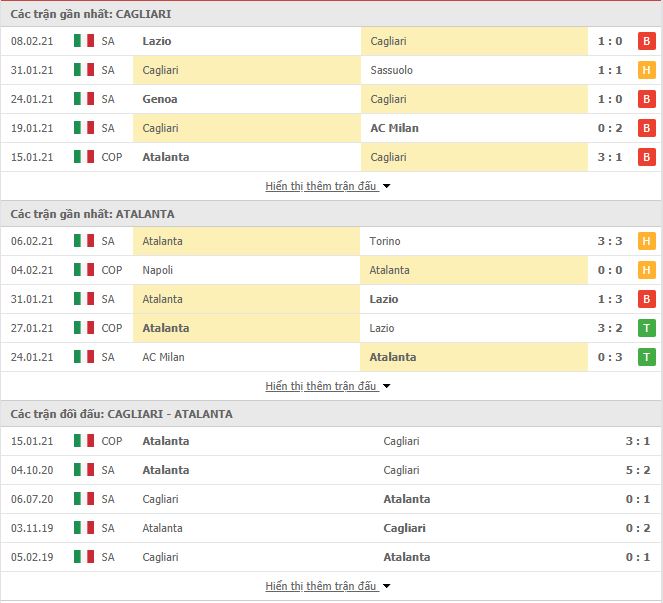Open the 0 : 2 score of Cagliari vs AC Milan
The width and height of the screenshot is (663, 603).
pos(610,128)
